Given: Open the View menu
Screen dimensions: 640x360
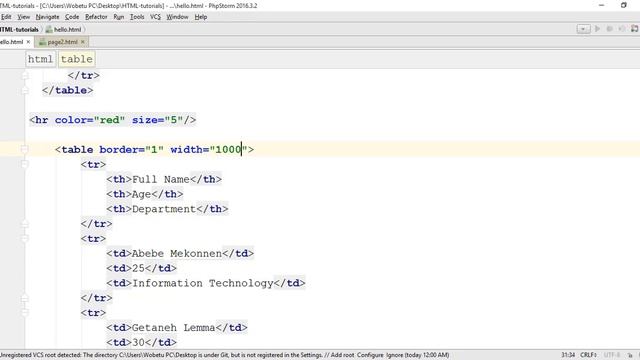Looking at the screenshot, I should tap(24, 17).
